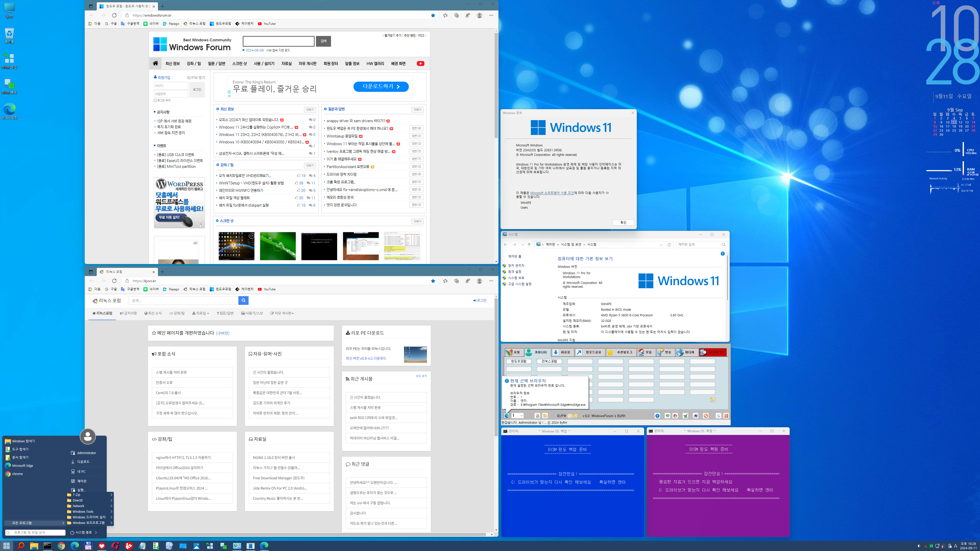Click inside the Windows Forum search field

pos(278,41)
